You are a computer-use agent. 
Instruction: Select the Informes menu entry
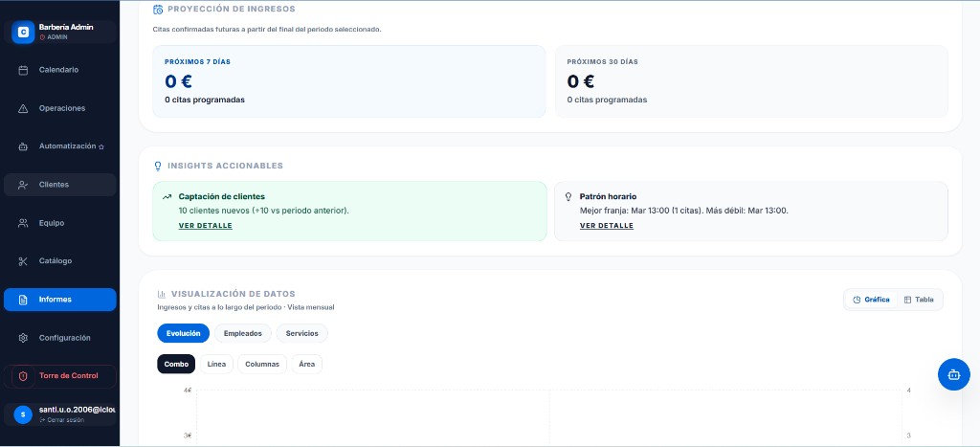coord(60,300)
